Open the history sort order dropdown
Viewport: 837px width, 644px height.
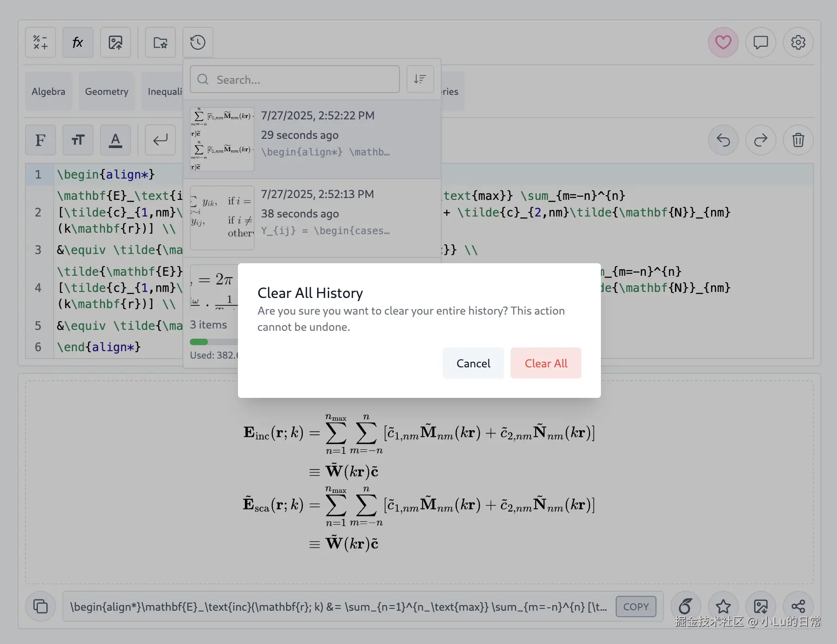(x=420, y=79)
